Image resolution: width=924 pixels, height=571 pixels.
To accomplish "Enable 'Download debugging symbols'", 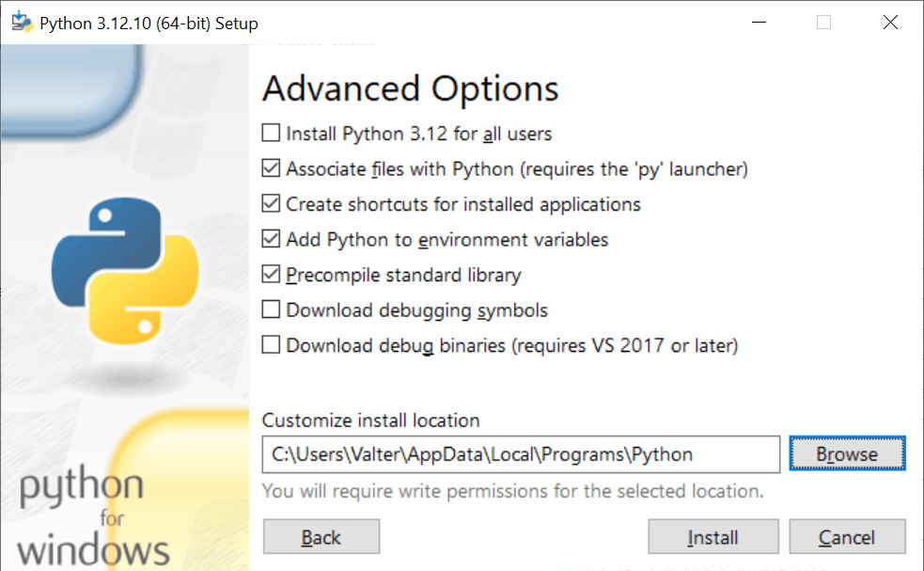I will tap(271, 309).
